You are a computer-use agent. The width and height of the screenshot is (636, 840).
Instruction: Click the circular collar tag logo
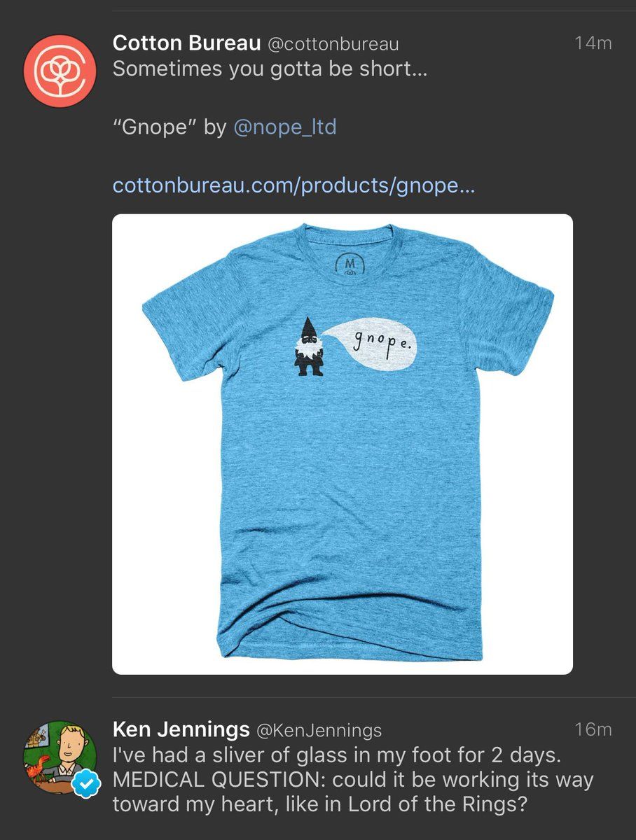[x=346, y=265]
